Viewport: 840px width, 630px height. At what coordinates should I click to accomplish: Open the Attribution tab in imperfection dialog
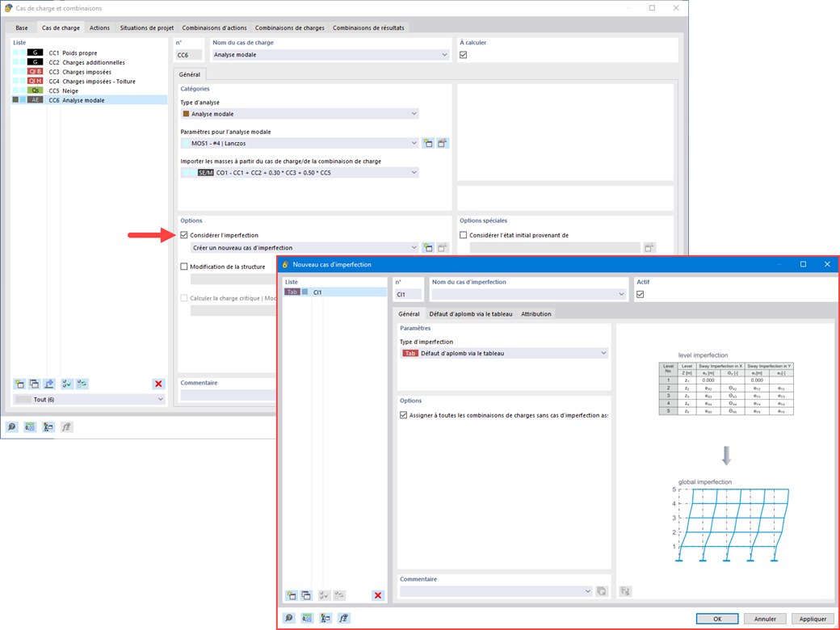(x=535, y=313)
